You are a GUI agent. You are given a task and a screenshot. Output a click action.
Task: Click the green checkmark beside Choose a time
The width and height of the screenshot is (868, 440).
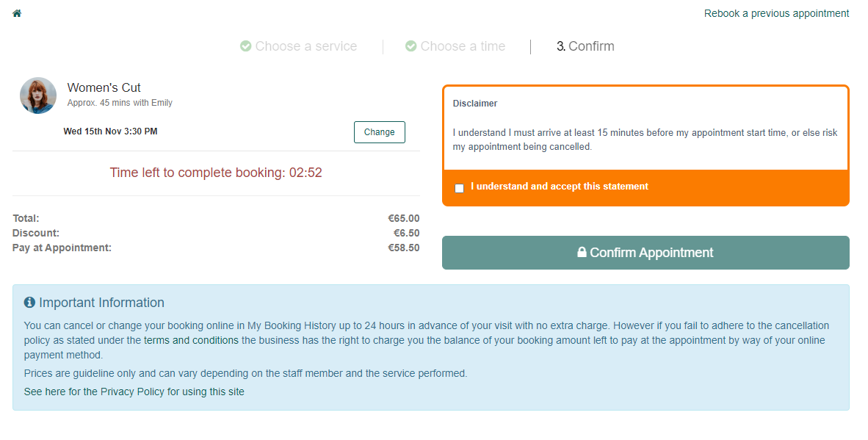click(x=411, y=46)
